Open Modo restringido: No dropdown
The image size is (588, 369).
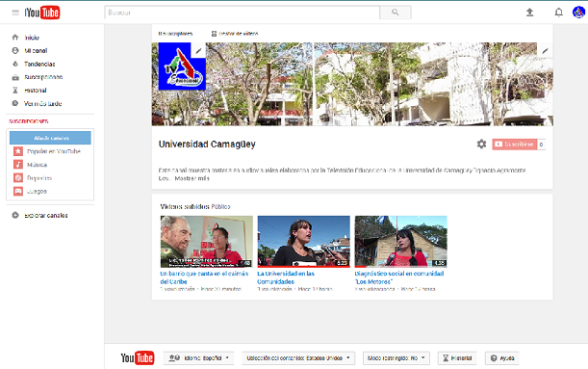click(x=396, y=358)
